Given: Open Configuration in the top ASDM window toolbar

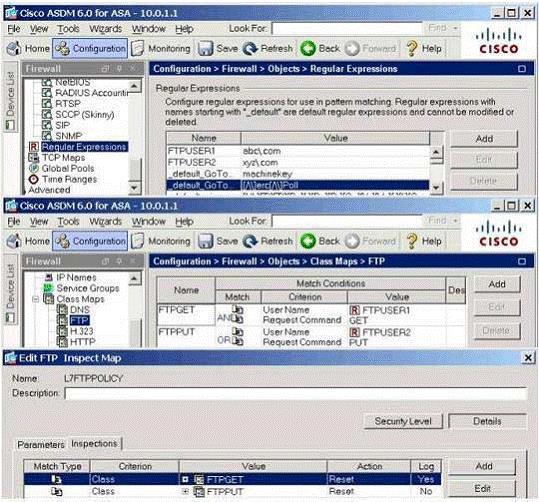Looking at the screenshot, I should 90,48.
